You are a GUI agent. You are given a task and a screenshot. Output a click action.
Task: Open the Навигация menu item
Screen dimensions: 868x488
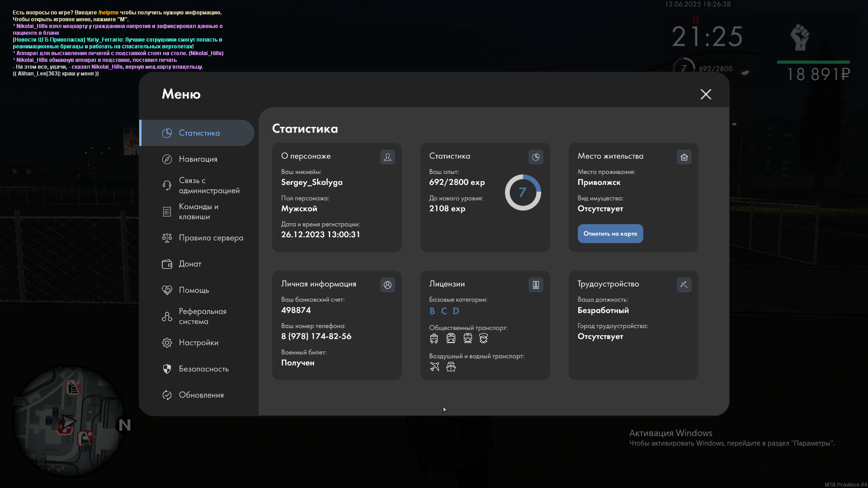coord(197,159)
